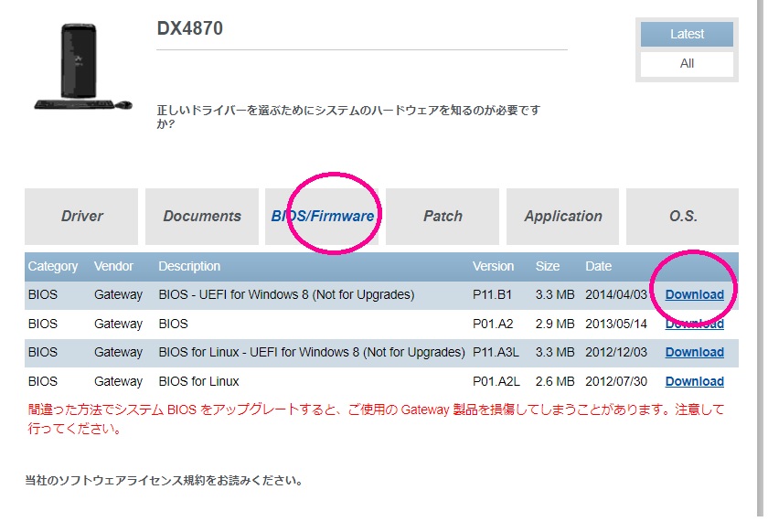Image resolution: width=768 pixels, height=532 pixels.
Task: Click the Category column header
Action: coord(53,266)
